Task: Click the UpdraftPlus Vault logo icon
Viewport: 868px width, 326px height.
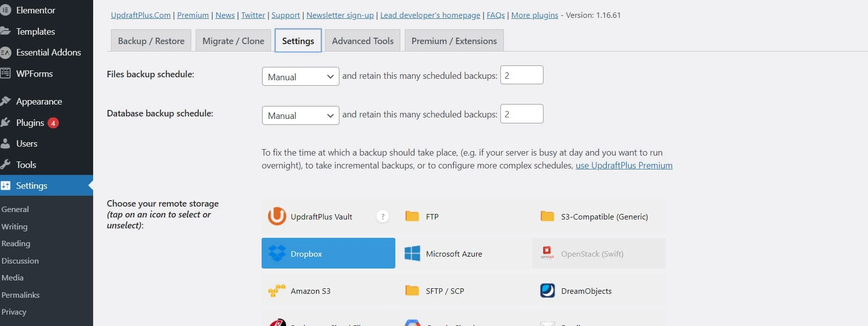Action: (277, 216)
